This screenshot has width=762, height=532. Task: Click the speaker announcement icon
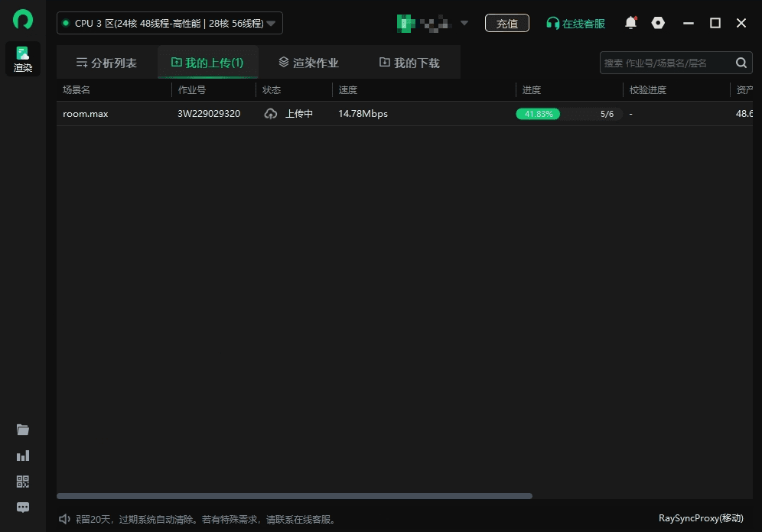(65, 519)
